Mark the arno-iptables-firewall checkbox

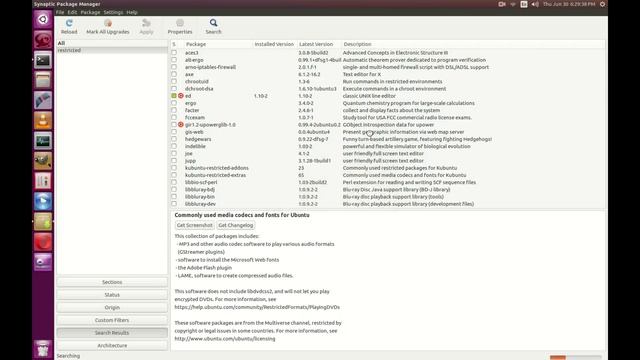coord(174,67)
